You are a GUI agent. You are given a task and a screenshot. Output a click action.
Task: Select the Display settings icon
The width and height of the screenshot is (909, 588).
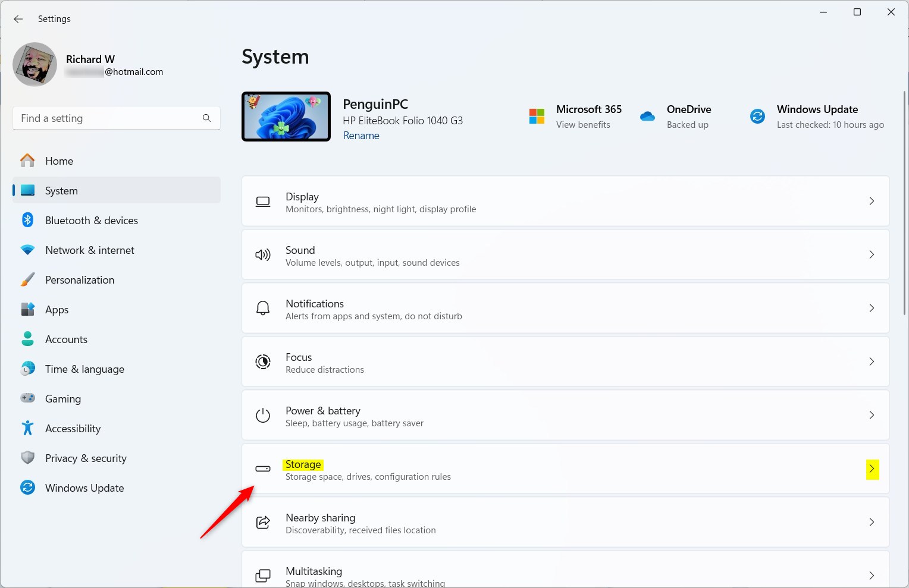coord(263,201)
